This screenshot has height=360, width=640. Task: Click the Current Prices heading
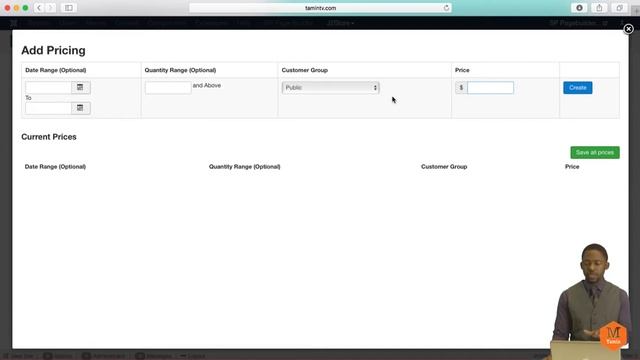tap(49, 137)
